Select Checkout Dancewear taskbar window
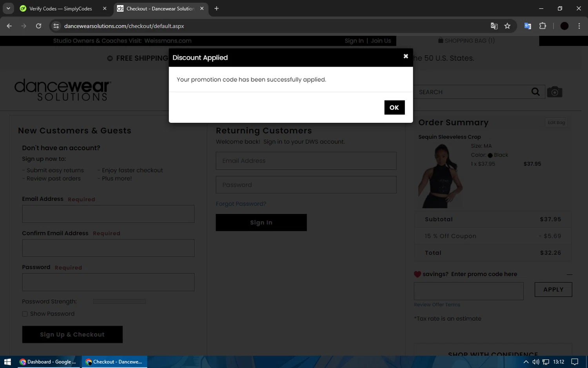This screenshot has height=368, width=588. 114,362
